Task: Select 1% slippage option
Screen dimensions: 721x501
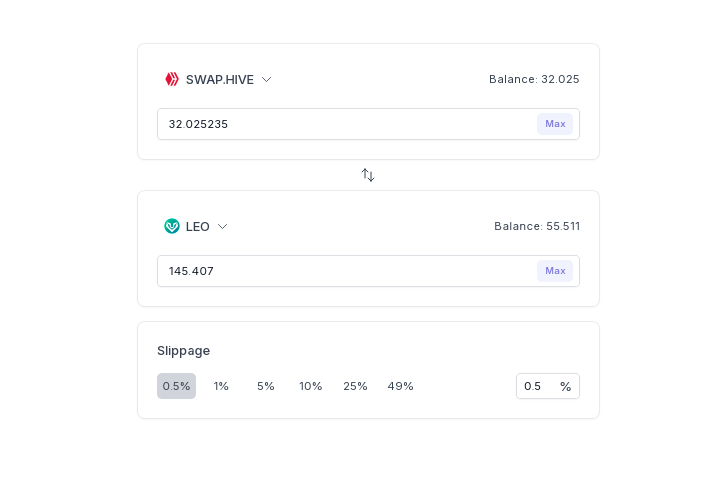Action: point(221,386)
